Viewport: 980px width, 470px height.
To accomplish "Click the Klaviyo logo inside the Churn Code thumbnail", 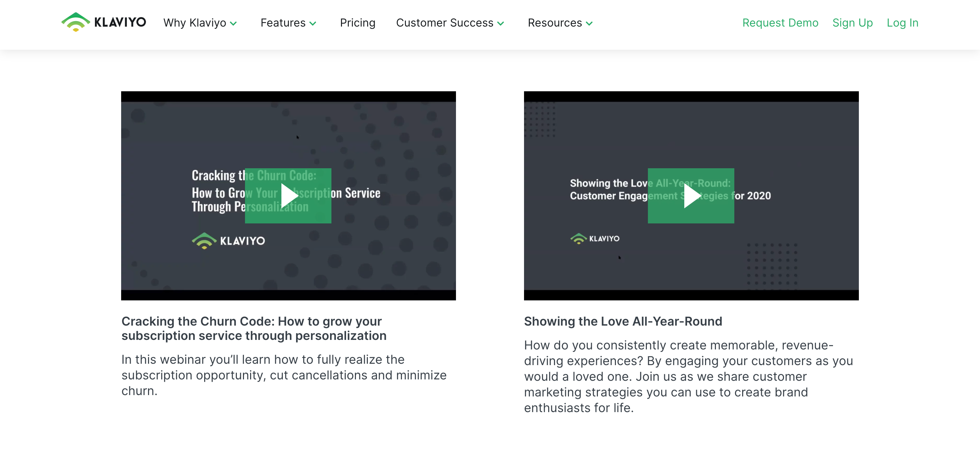I will tap(228, 241).
